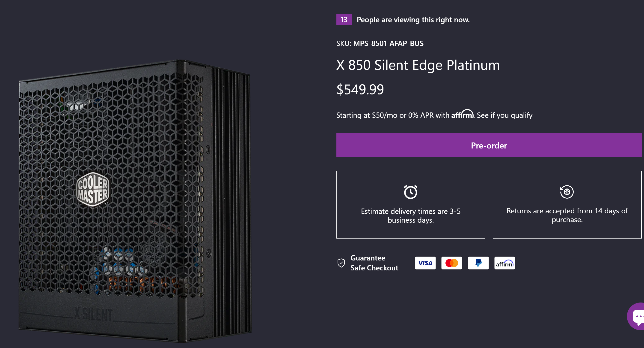
Task: Click the returns policy icon
Action: pos(567,192)
